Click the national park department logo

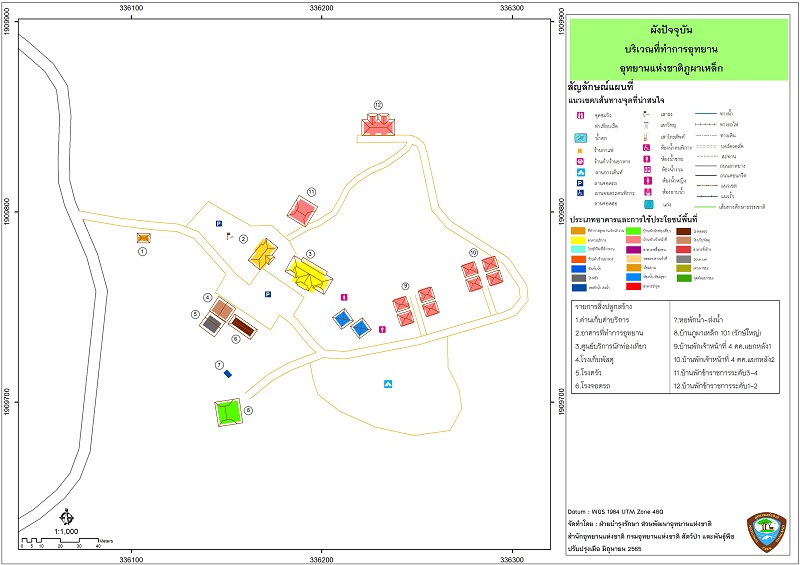tap(766, 532)
